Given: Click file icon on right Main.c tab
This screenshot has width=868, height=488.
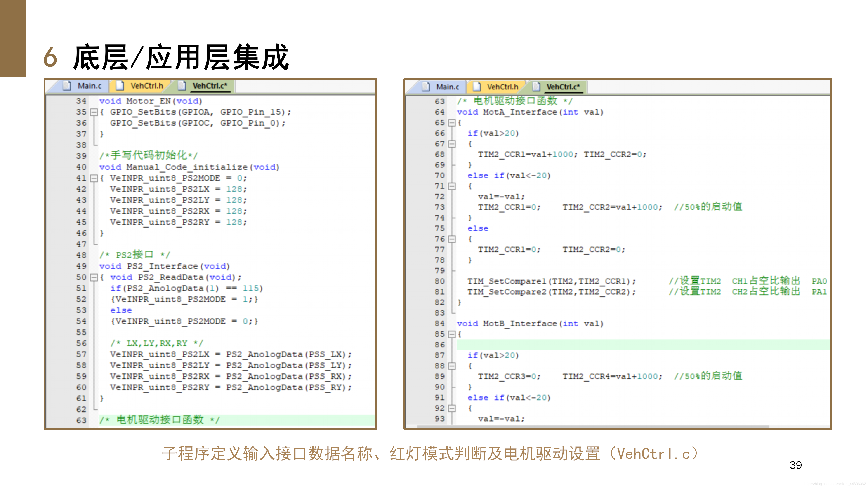Looking at the screenshot, I should pyautogui.click(x=426, y=87).
